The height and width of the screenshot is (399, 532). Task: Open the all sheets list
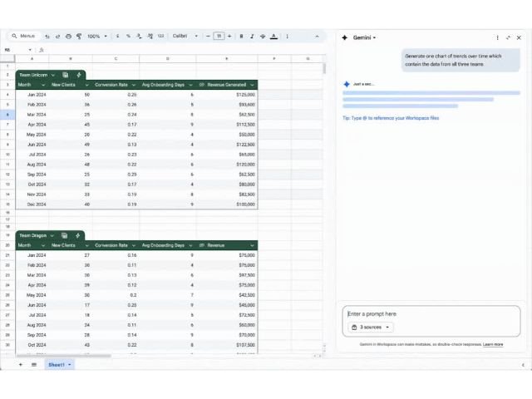(x=34, y=365)
